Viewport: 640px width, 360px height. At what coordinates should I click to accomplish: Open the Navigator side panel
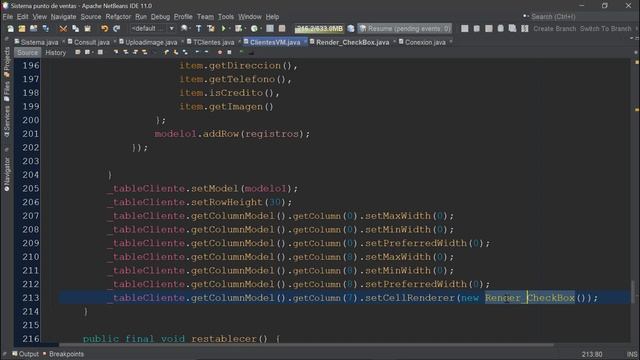click(7, 174)
